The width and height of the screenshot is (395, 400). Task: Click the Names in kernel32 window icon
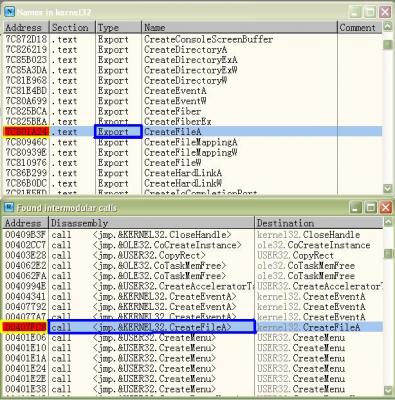tap(9, 12)
